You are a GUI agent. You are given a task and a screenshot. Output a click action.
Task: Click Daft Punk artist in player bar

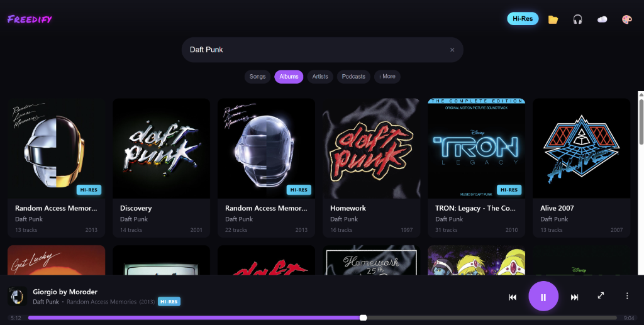tap(46, 302)
